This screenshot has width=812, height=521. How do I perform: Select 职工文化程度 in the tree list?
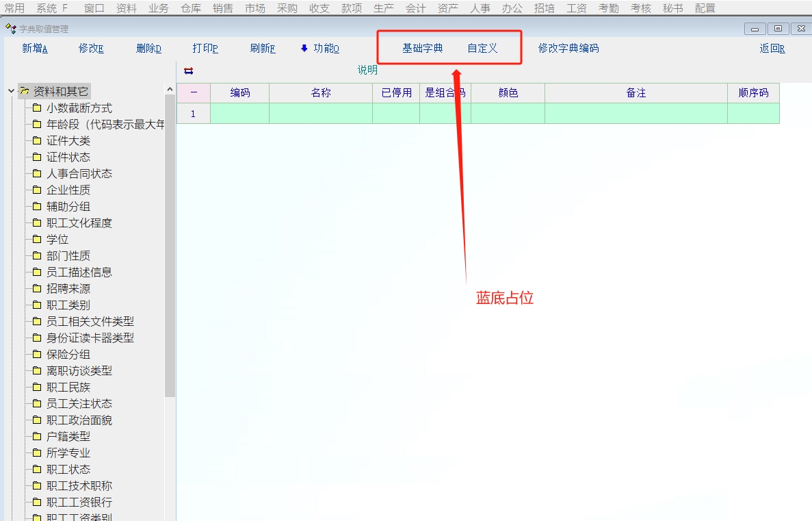(79, 223)
